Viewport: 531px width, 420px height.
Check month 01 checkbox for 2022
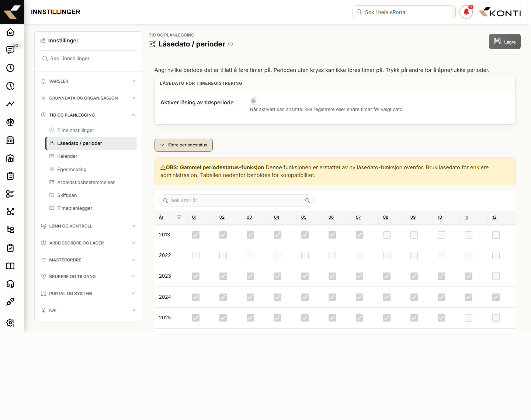coord(196,256)
